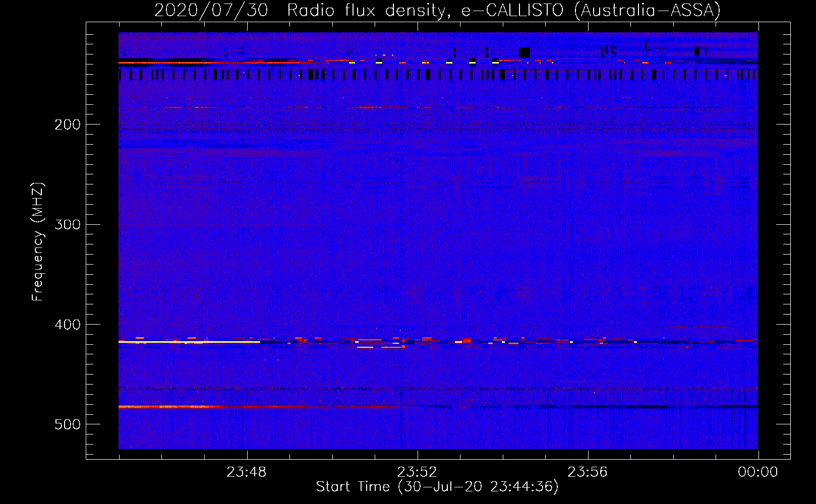The image size is (816, 504).
Task: Click the 400 frequency tick label
Action: point(68,325)
